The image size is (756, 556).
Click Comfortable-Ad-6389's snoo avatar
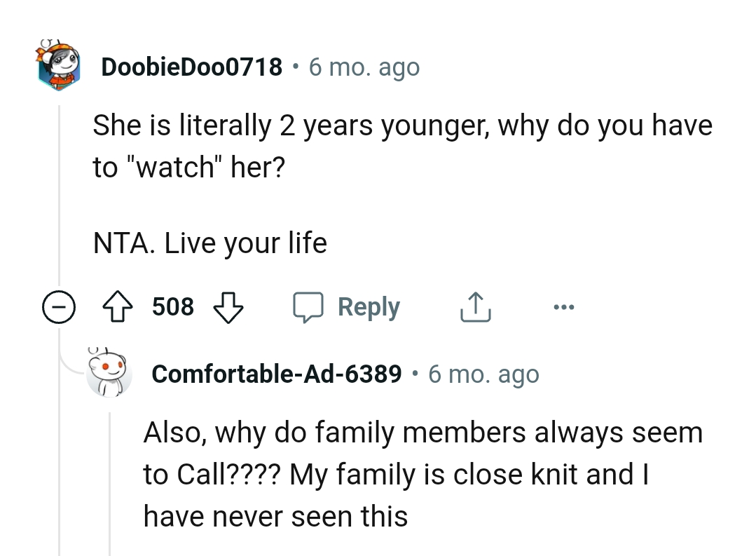109,375
